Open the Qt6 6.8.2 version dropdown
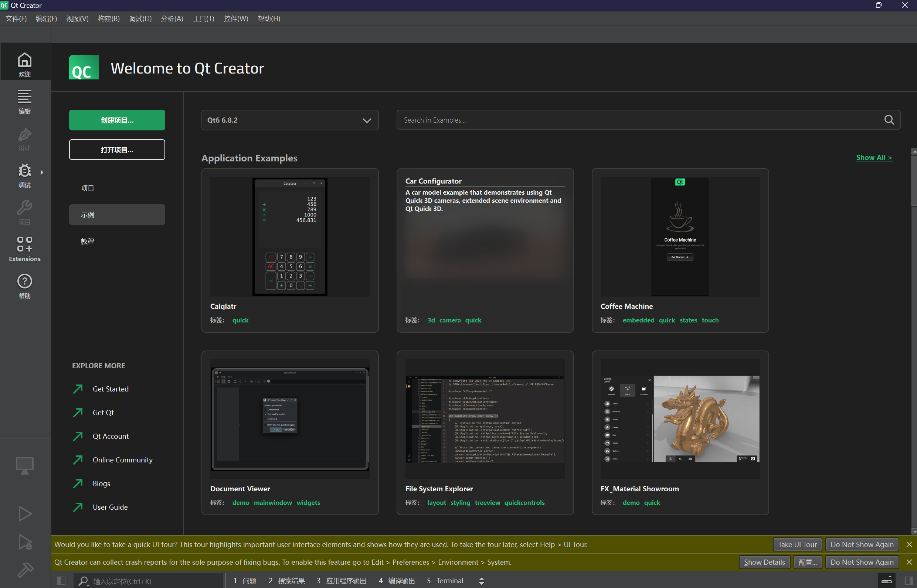 click(x=290, y=120)
